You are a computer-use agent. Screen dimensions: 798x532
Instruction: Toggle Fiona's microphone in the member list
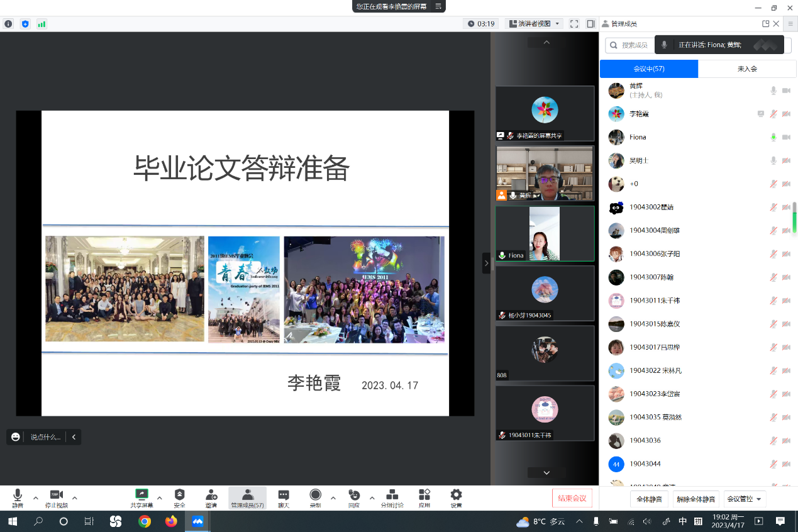click(x=773, y=137)
